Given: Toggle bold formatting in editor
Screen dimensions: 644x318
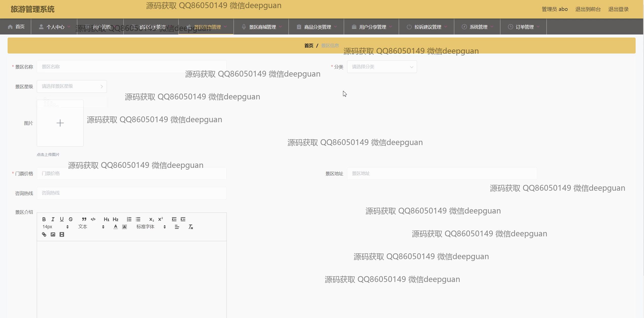Looking at the screenshot, I should coord(44,219).
